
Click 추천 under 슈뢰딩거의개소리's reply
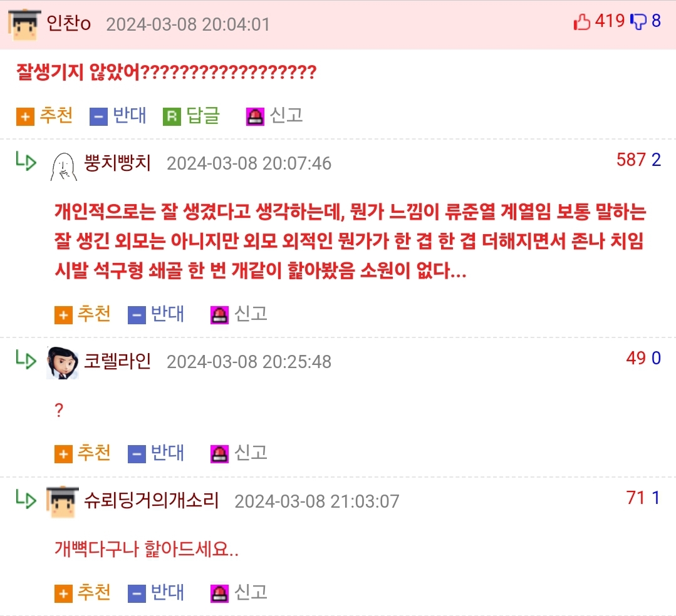82,593
